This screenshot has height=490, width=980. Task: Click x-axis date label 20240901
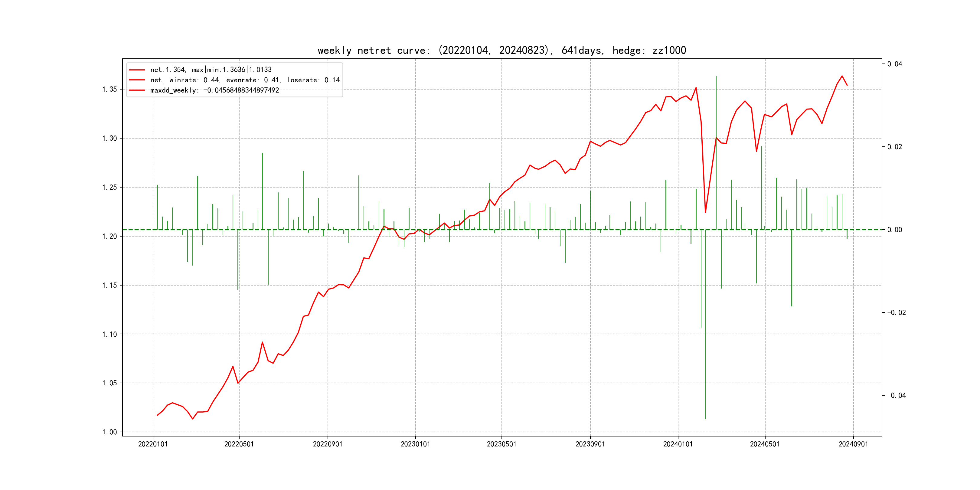(x=853, y=444)
